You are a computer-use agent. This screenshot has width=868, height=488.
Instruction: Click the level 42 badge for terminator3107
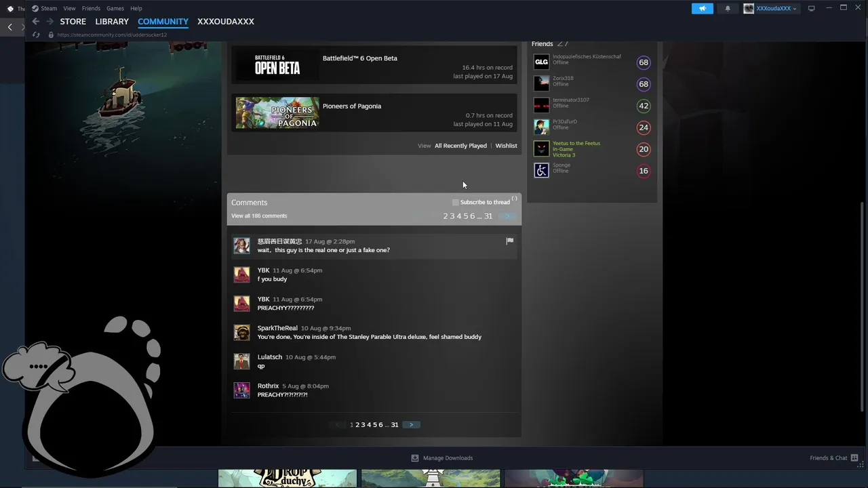tap(644, 106)
